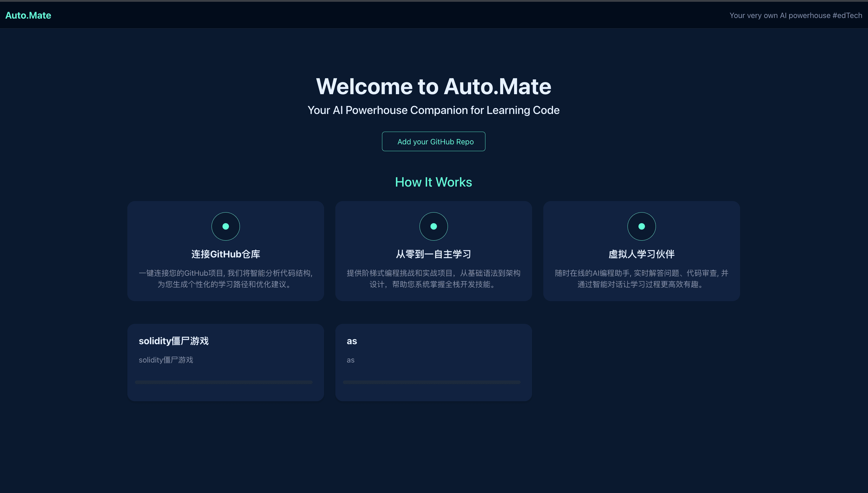Select the 连接GitHub仓库 card title
The width and height of the screenshot is (868, 493).
(226, 254)
